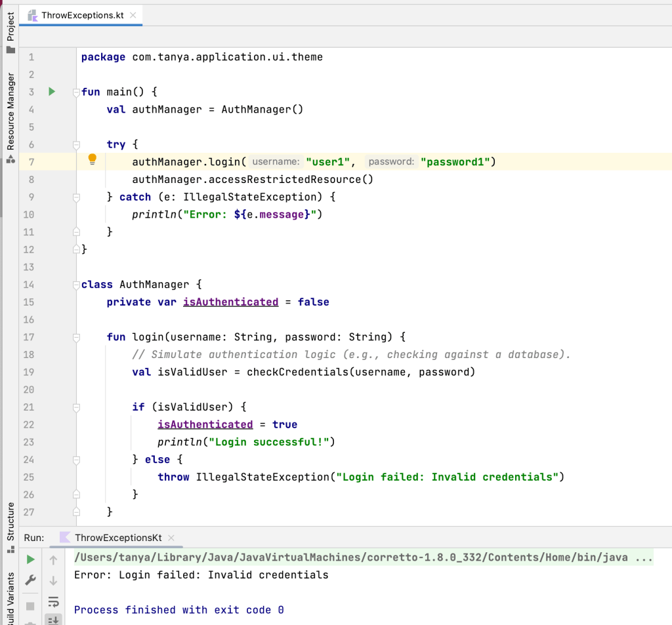The height and width of the screenshot is (625, 672).
Task: Toggle soft-wrap in the Run console
Action: 54,601
